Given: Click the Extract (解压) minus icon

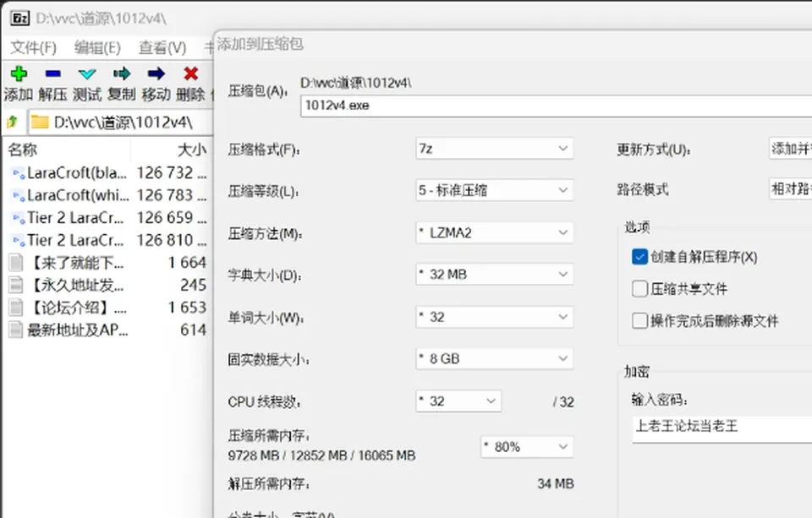Looking at the screenshot, I should tap(52, 74).
